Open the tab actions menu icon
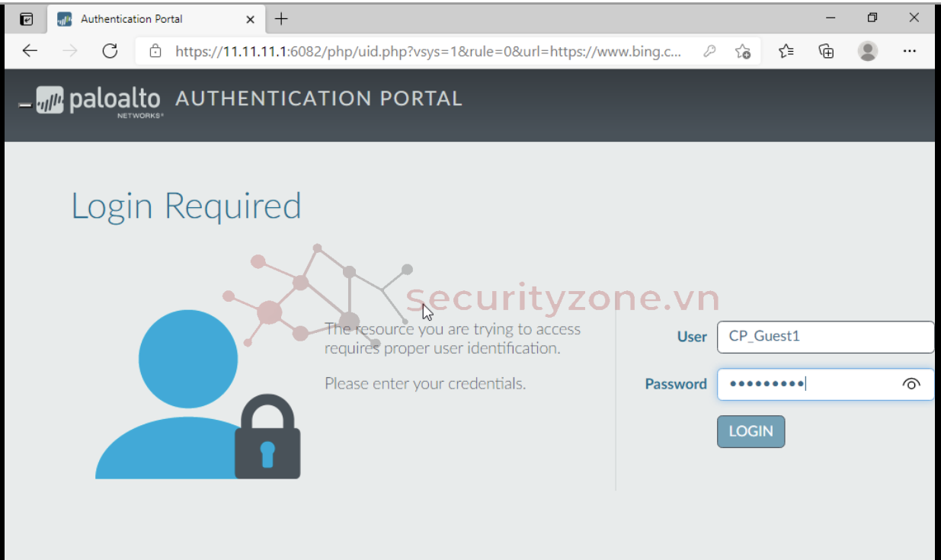The image size is (941, 560). pyautogui.click(x=26, y=19)
